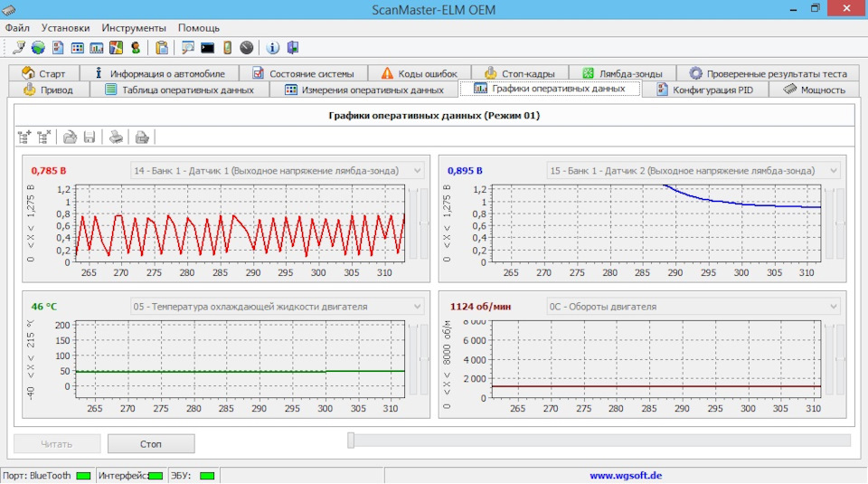Switch to the Коды ошибок tab
The image size is (868, 484).
tap(420, 73)
